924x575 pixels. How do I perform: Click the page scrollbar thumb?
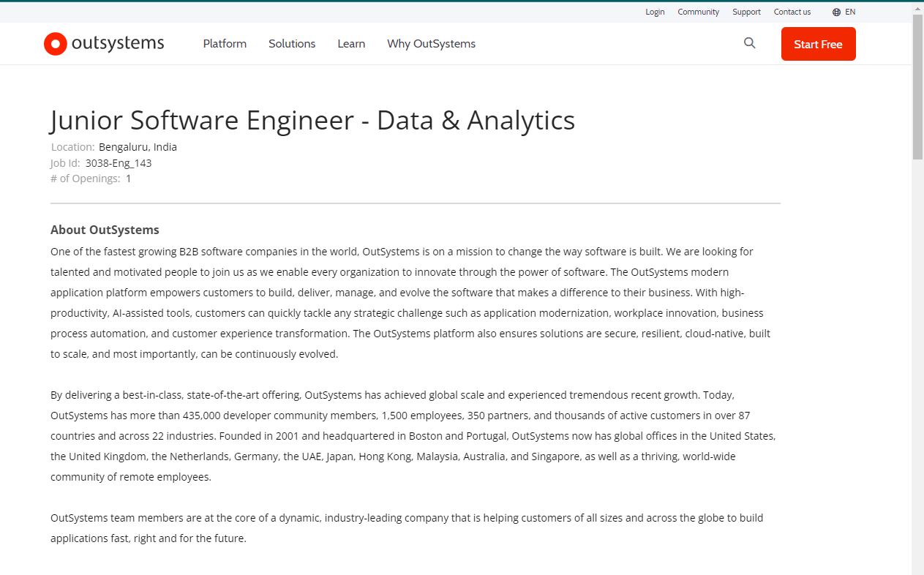pos(917,86)
